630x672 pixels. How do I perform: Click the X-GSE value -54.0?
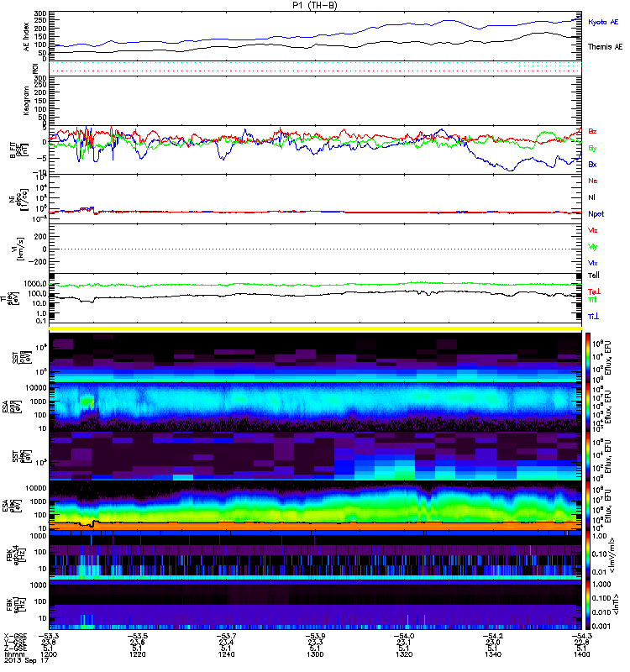[x=404, y=636]
